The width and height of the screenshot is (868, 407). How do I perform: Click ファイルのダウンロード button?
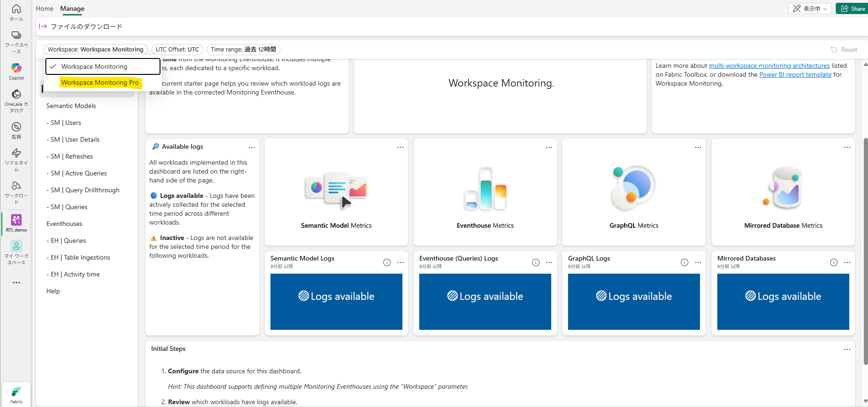(80, 26)
